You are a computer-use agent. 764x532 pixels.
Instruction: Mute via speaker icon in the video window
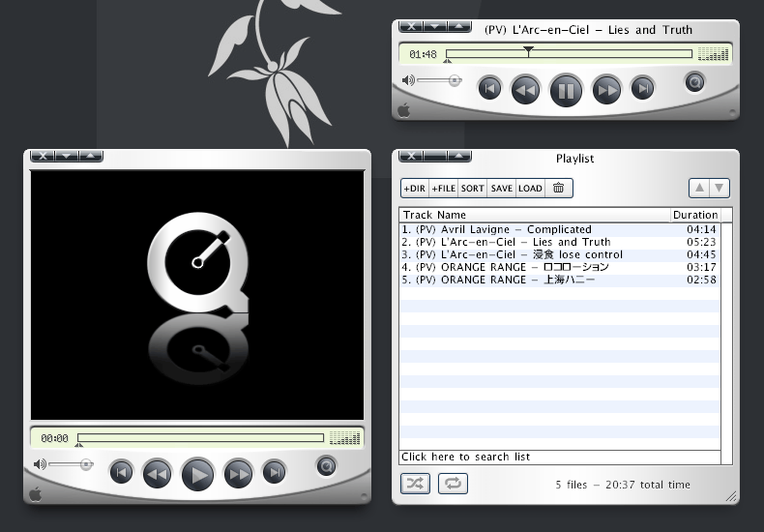40,464
